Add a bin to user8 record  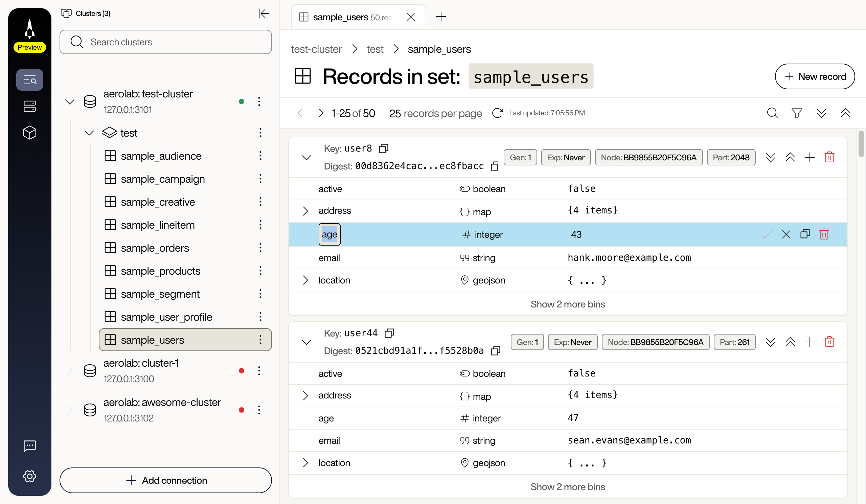810,157
